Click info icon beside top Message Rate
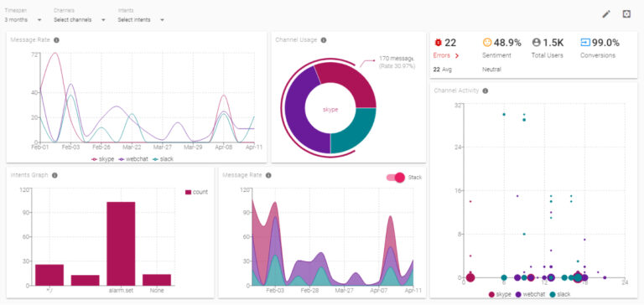644x305 pixels. [x=57, y=40]
